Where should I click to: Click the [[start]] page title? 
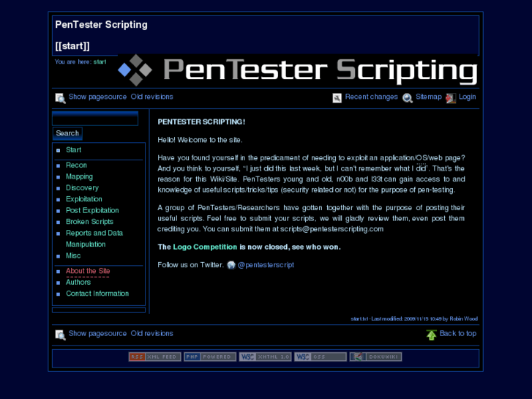point(72,46)
